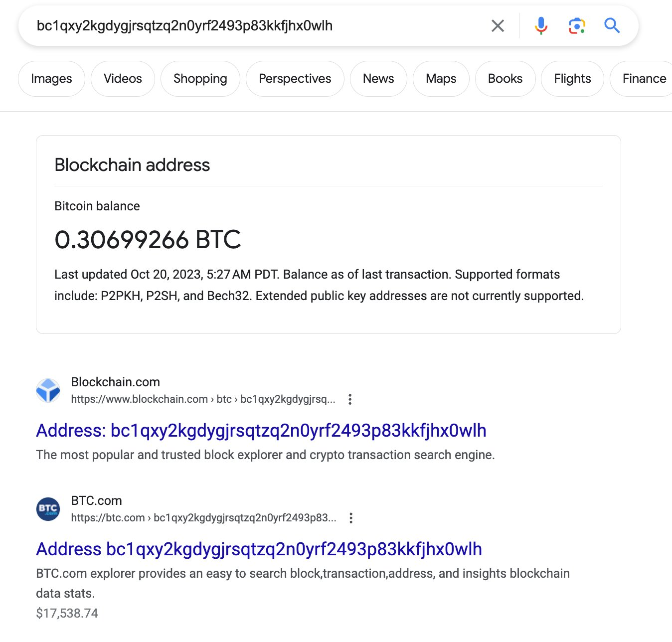Open the Videos search filter
This screenshot has height=642, width=672.
pyautogui.click(x=123, y=78)
